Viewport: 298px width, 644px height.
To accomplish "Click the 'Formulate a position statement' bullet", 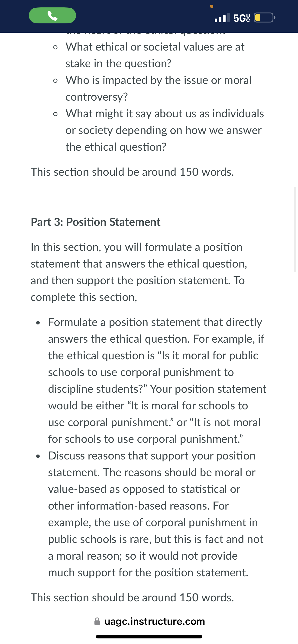I will coord(157,380).
